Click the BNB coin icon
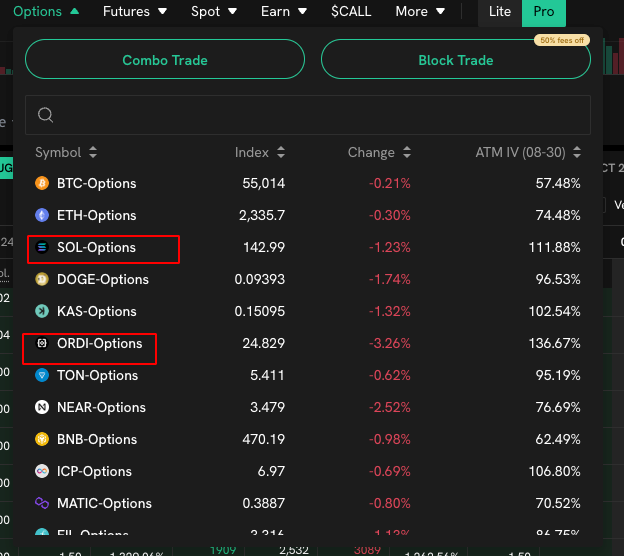624x556 pixels. click(x=42, y=440)
